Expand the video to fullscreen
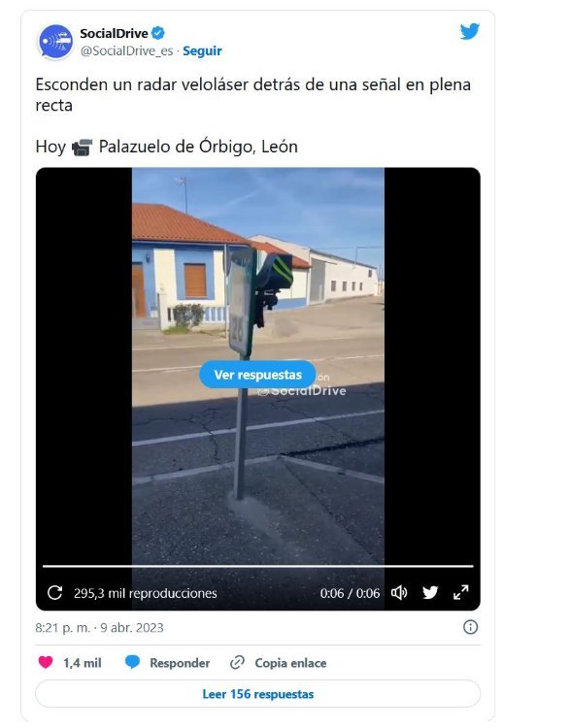The height and width of the screenshot is (728, 570). [x=461, y=592]
